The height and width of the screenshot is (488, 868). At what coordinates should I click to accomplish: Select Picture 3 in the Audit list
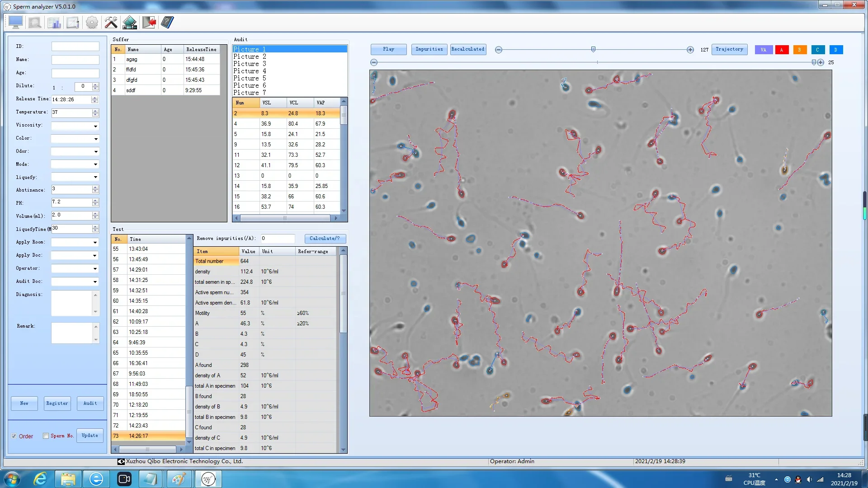click(x=250, y=64)
